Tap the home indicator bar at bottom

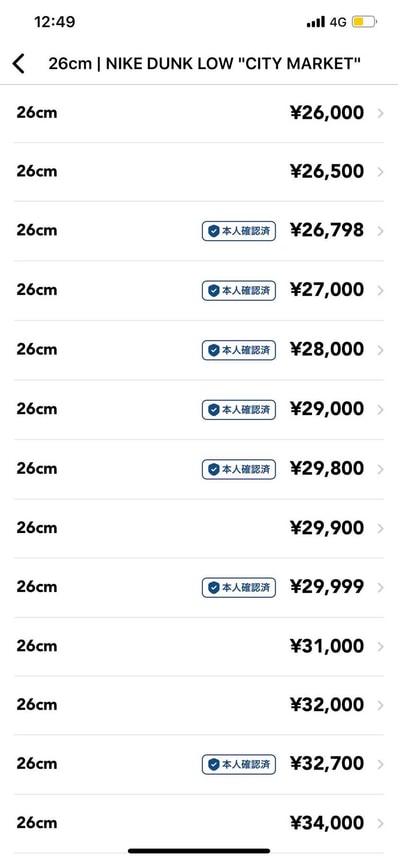(199, 851)
